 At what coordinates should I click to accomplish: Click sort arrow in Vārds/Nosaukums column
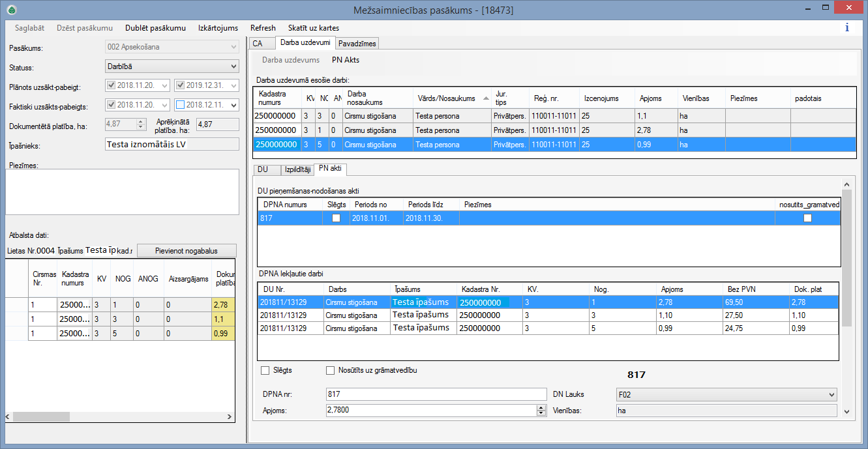[x=486, y=98]
